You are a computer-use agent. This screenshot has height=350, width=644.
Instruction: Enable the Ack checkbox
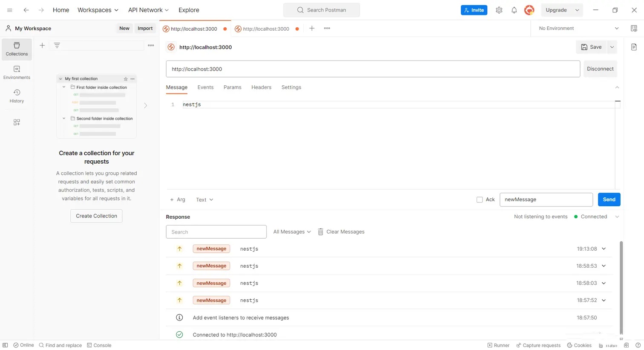480,200
